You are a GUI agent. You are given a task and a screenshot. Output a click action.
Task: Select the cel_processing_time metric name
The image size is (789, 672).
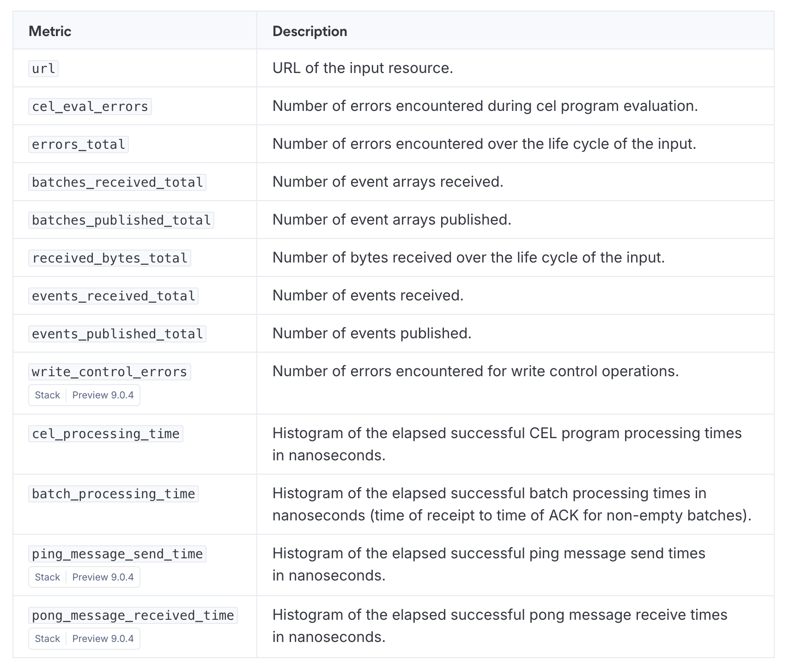click(x=106, y=434)
